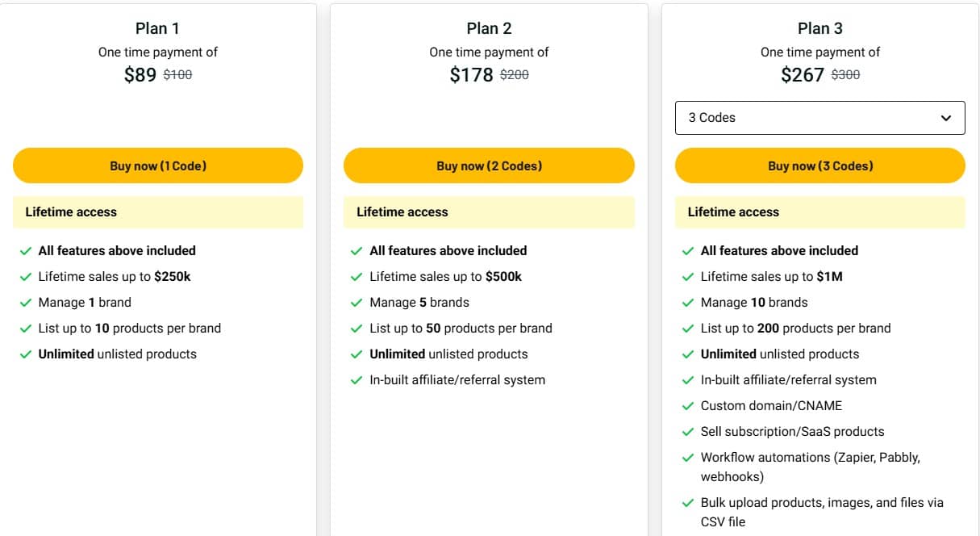This screenshot has height=536, width=980.
Task: Click the Plan 1 Lifetime access banner
Action: (158, 212)
